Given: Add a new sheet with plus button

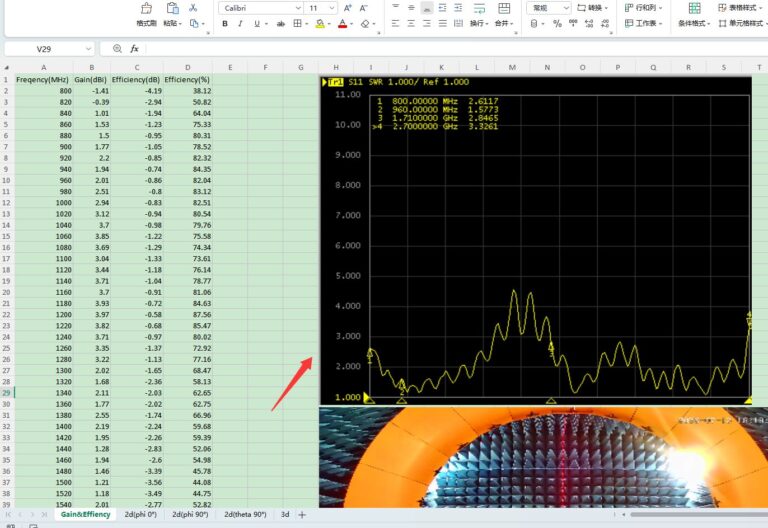Looking at the screenshot, I should coord(302,514).
